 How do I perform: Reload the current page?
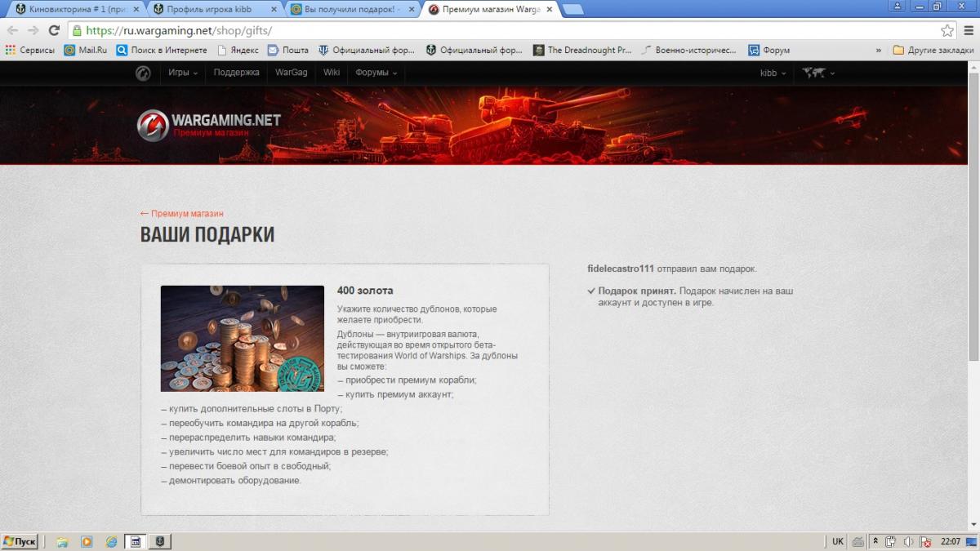55,30
